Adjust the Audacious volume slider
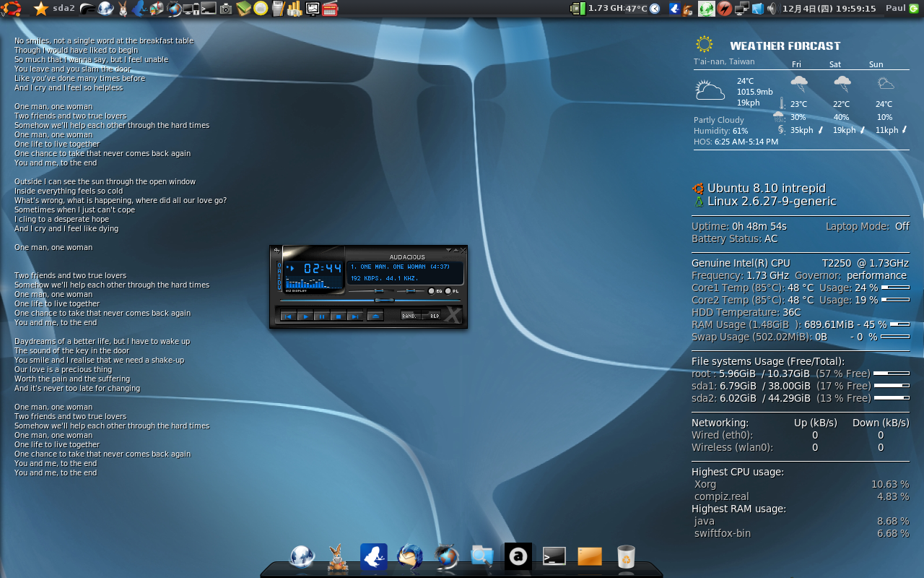Viewport: 924px width, 578px height. [372, 290]
